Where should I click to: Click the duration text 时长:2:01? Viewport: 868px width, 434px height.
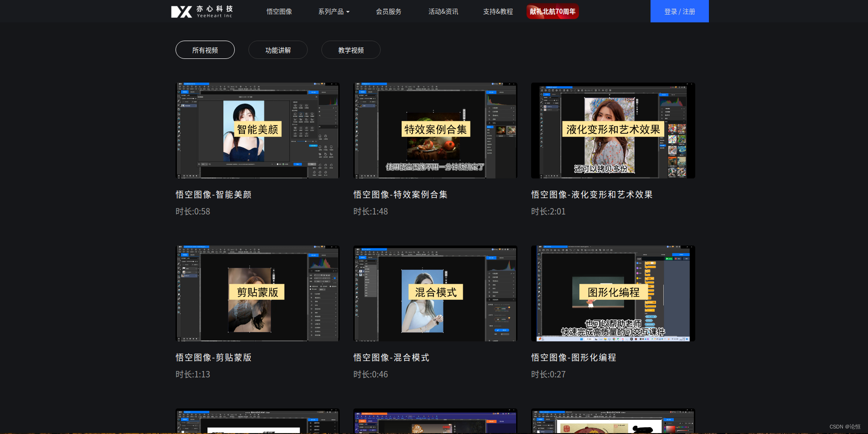(x=548, y=211)
